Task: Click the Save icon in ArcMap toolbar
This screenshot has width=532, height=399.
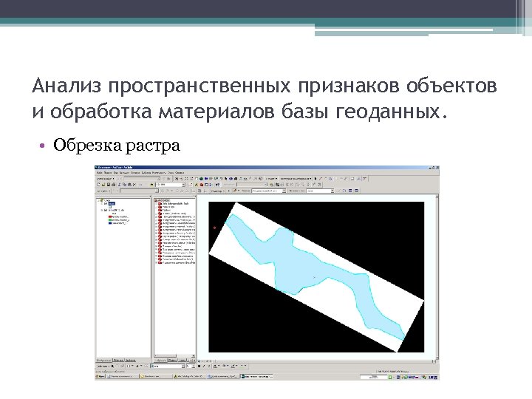Action: coord(108,185)
